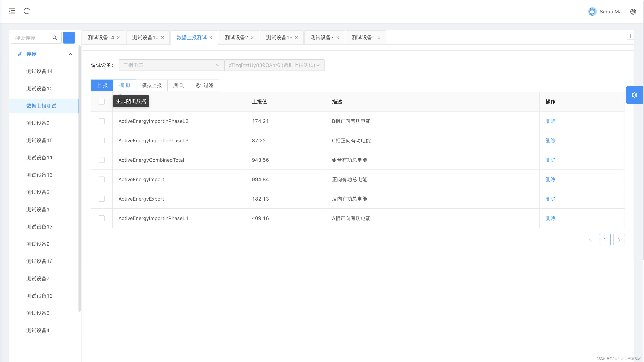Select 测试设备9 in the sidebar

click(x=44, y=244)
